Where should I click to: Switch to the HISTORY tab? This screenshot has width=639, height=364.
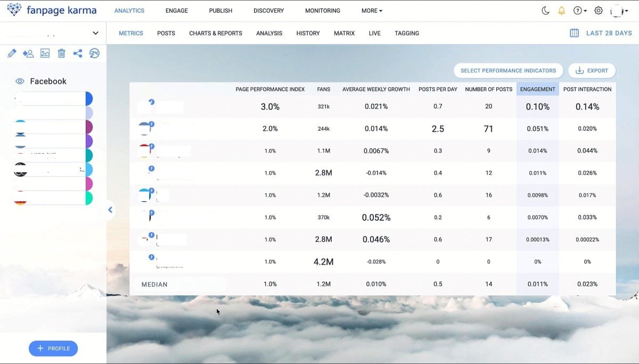coord(308,33)
